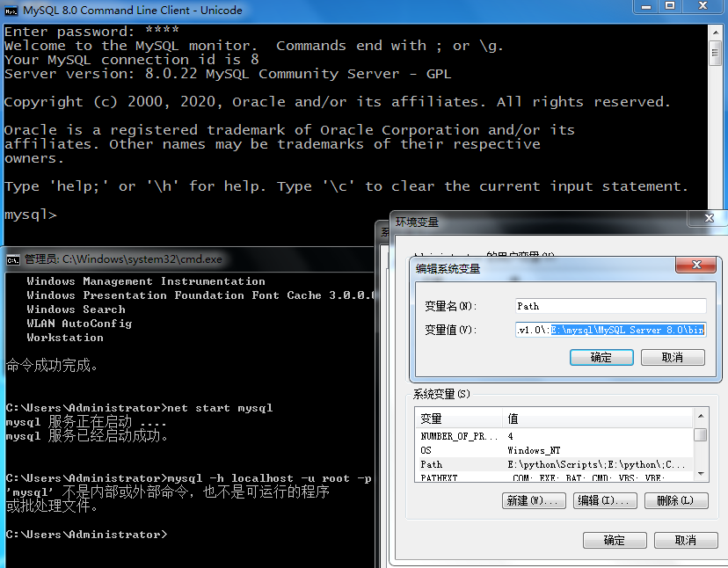The width and height of the screenshot is (728, 568).
Task: Click the 变量值 input field
Action: pos(611,330)
